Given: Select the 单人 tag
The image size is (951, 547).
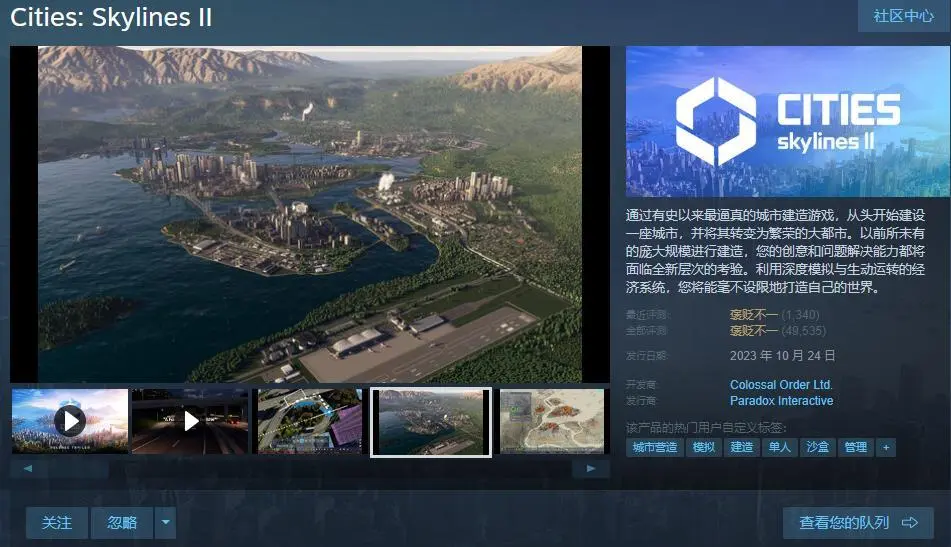Looking at the screenshot, I should pos(779,448).
